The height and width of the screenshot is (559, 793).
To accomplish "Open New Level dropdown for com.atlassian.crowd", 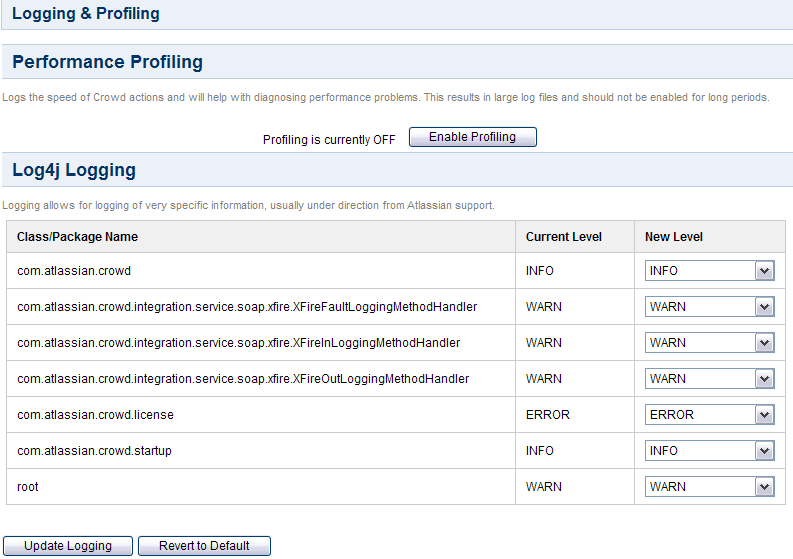I will coord(710,271).
